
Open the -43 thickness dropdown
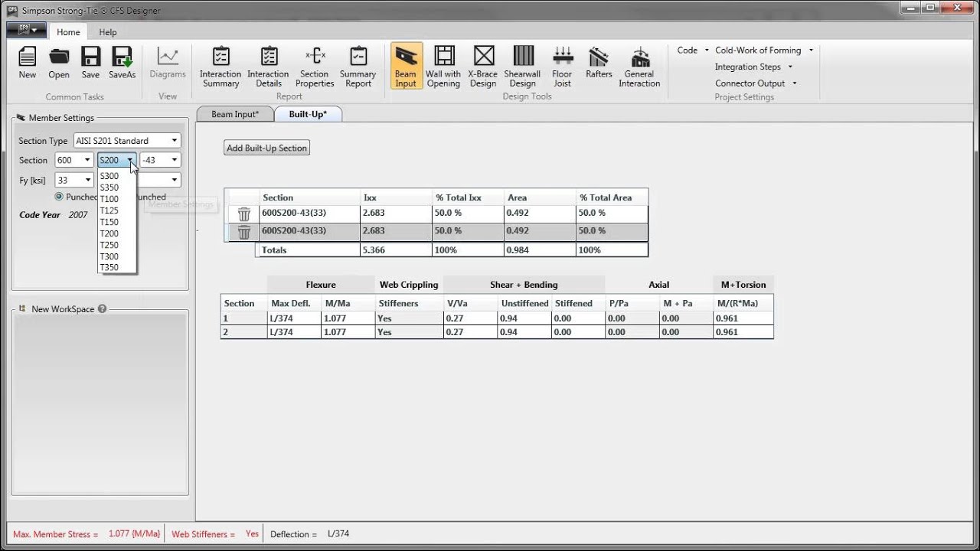pos(160,160)
